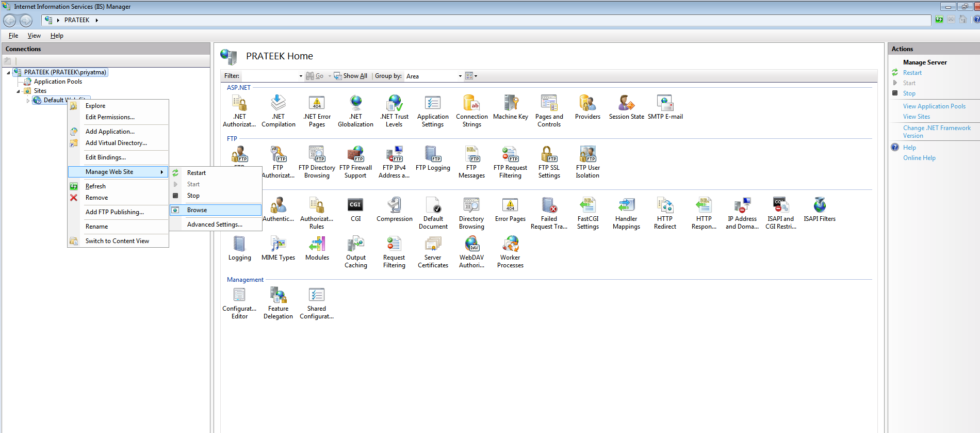Image resolution: width=980 pixels, height=433 pixels.
Task: Open Connection Strings feature
Action: 472,111
